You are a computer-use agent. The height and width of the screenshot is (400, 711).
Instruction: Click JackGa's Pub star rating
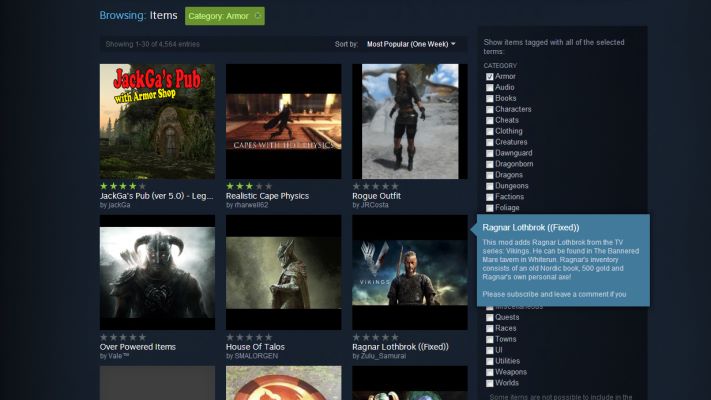tap(123, 186)
